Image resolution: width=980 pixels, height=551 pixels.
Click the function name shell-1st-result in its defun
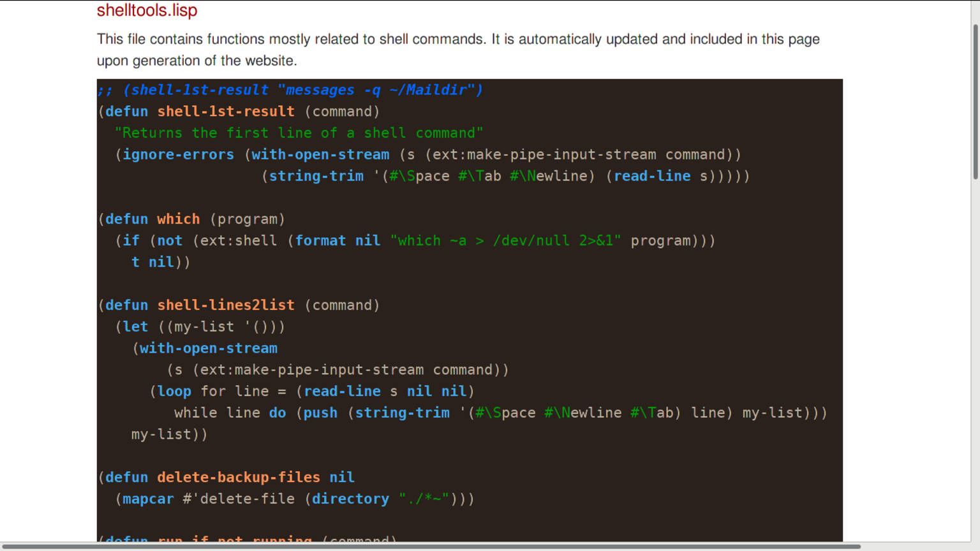coord(226,112)
